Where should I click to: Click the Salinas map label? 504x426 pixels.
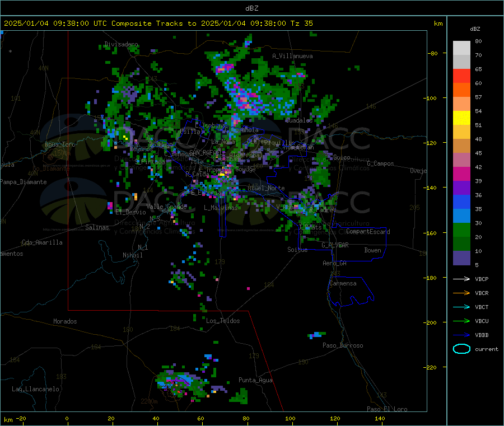97,227
